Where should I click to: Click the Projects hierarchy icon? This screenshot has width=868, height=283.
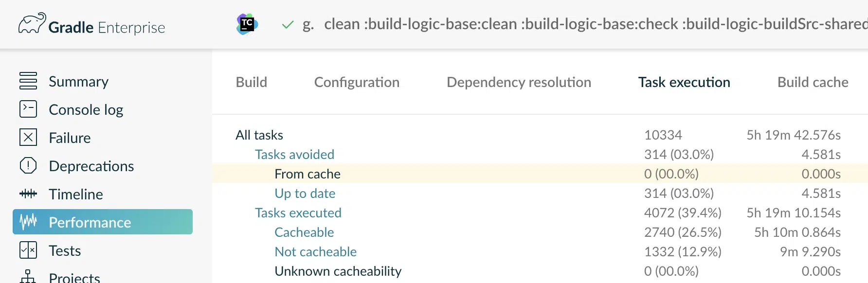28,276
